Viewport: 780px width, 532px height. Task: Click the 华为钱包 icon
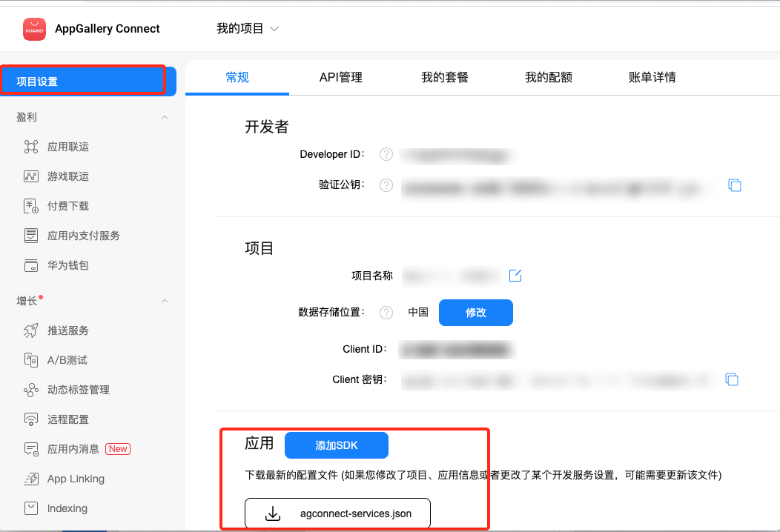click(31, 265)
